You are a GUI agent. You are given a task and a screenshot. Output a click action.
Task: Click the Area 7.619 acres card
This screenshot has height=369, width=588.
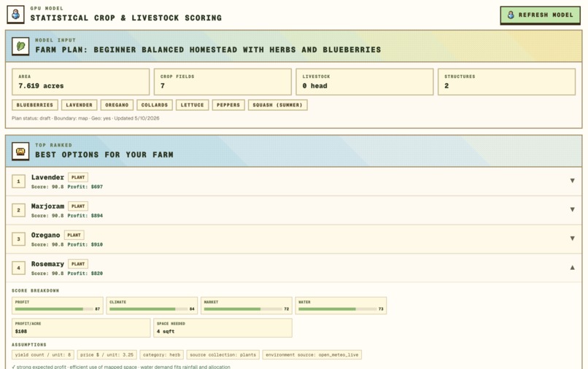pos(81,82)
